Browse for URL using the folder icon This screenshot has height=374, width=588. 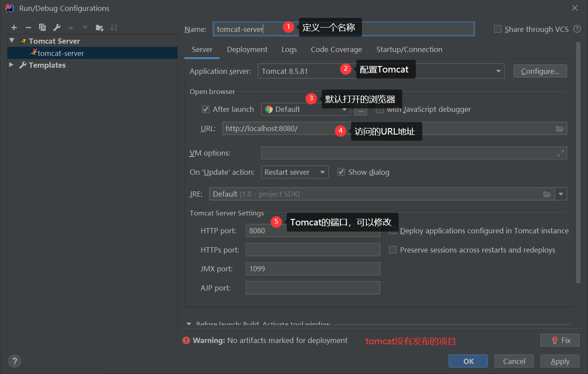[x=560, y=128]
